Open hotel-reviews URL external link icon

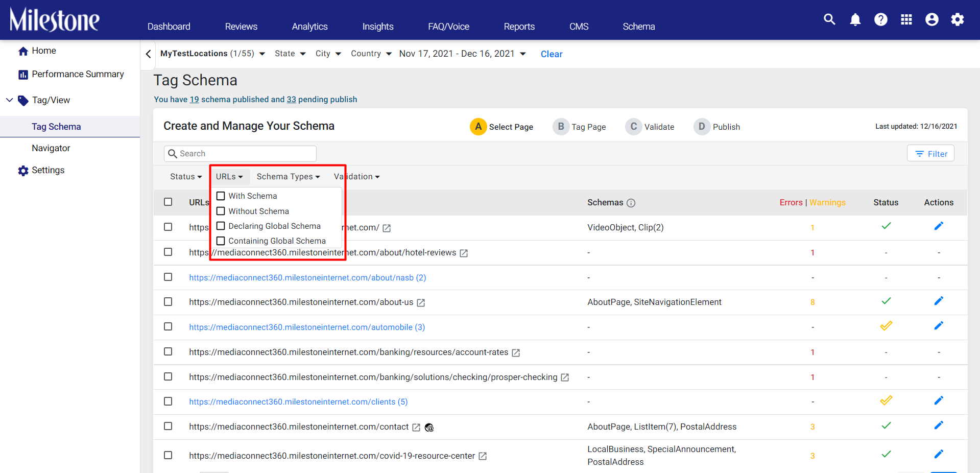464,253
